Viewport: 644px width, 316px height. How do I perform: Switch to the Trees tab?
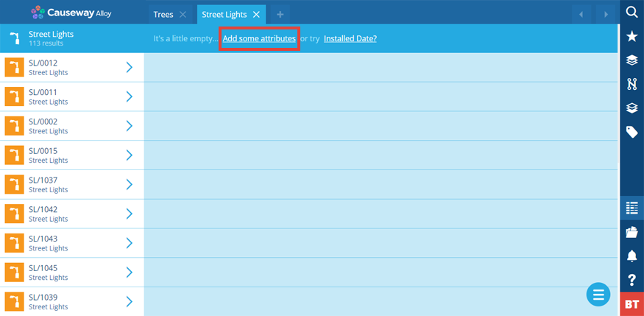pyautogui.click(x=163, y=15)
